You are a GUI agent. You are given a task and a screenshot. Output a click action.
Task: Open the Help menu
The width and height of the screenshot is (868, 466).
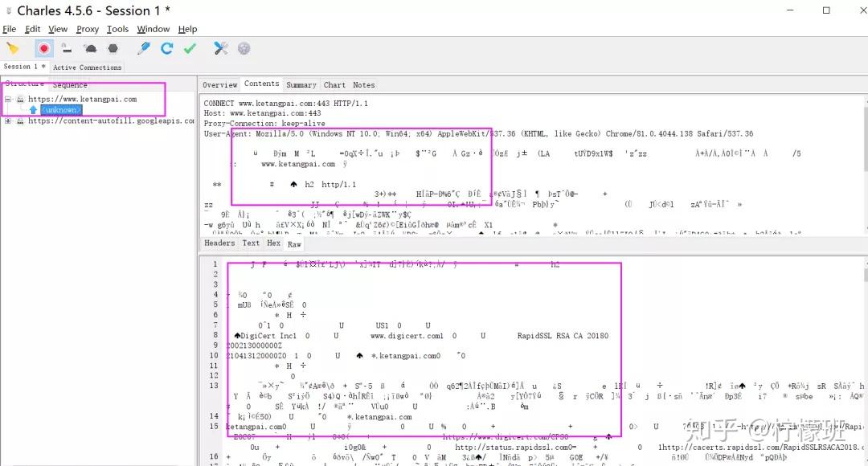coord(187,29)
